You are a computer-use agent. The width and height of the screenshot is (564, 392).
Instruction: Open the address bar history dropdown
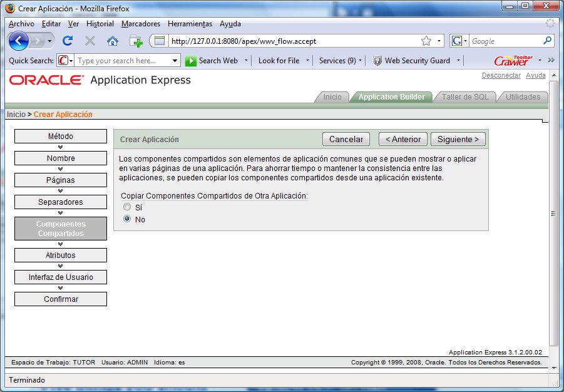(439, 41)
